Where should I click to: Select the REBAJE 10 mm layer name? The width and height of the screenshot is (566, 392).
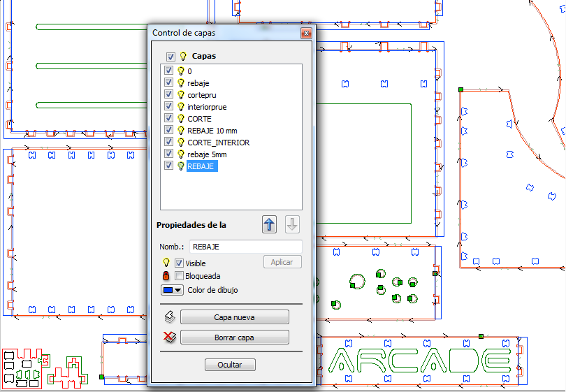tap(212, 131)
